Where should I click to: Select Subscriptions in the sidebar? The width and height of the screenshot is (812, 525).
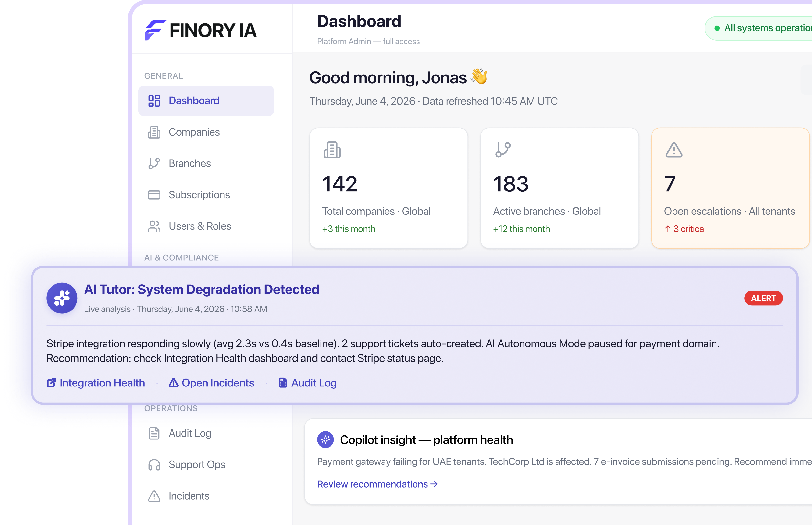click(x=206, y=195)
